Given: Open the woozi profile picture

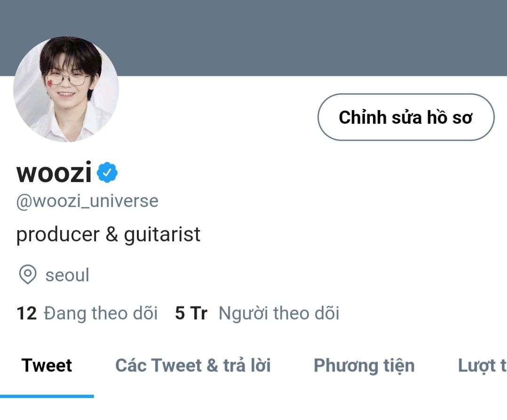Looking at the screenshot, I should [x=66, y=89].
